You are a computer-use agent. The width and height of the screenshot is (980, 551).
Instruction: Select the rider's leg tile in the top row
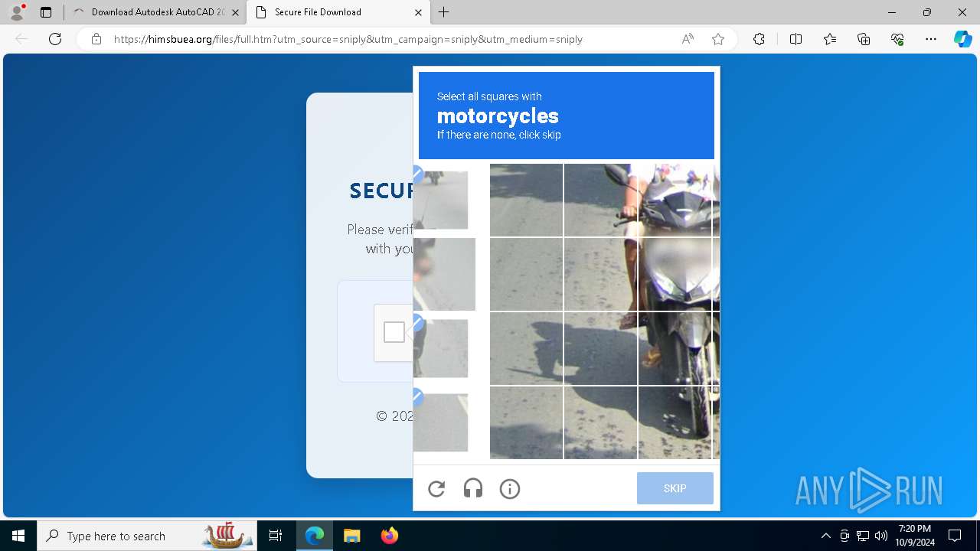coord(600,200)
